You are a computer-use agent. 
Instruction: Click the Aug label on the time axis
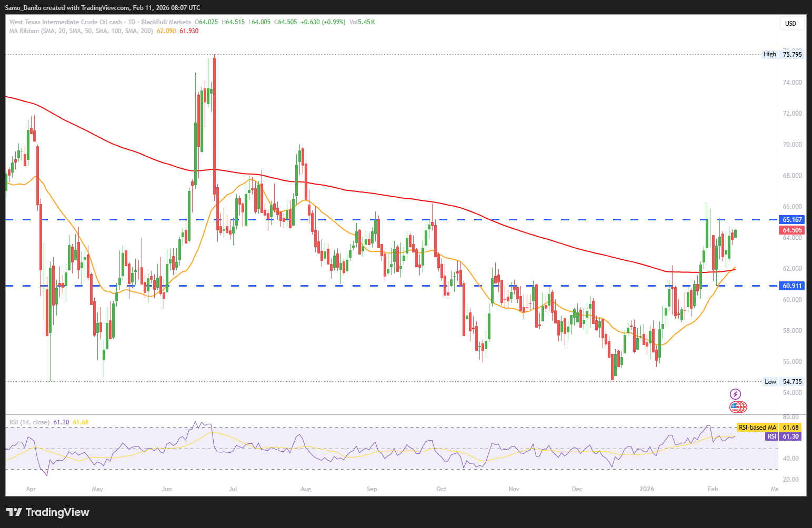click(305, 489)
